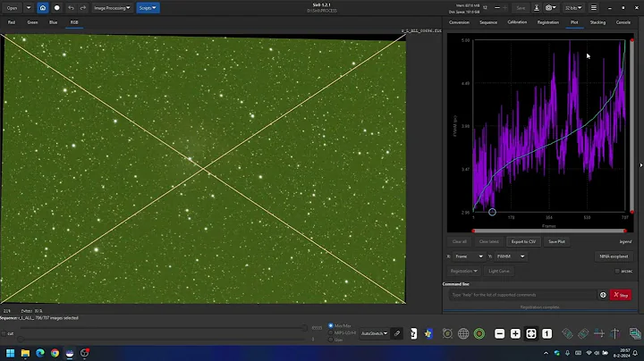Switch to the Conversion tab
644x361 pixels.
click(x=459, y=22)
